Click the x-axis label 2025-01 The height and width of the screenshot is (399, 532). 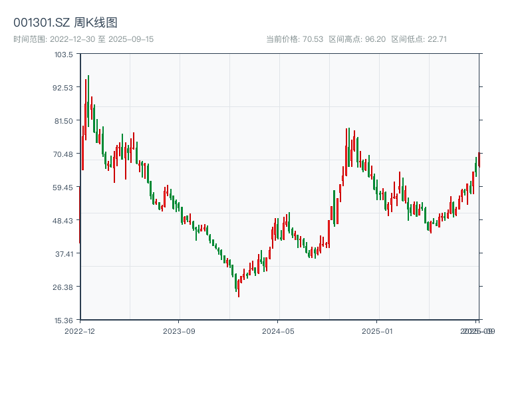tap(377, 331)
